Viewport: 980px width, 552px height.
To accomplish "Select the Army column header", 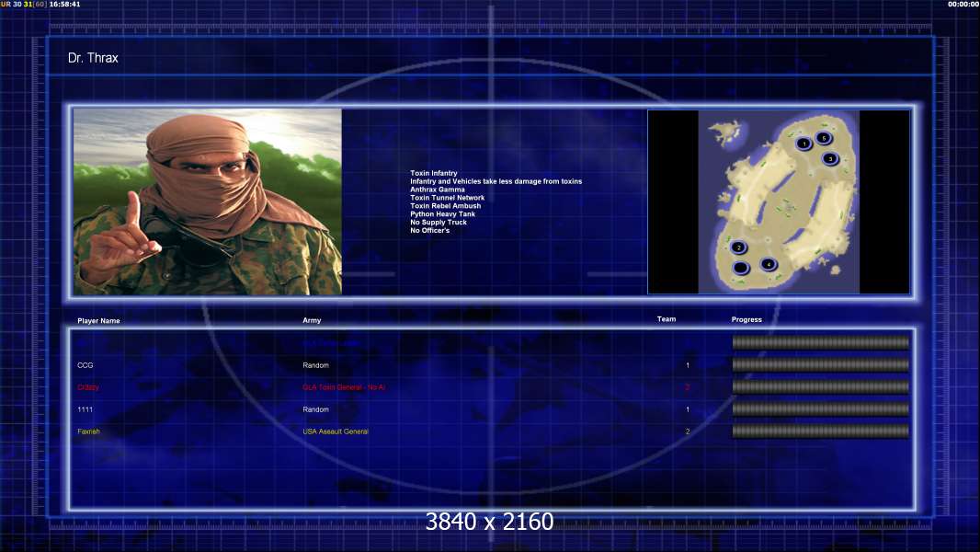I will point(312,320).
